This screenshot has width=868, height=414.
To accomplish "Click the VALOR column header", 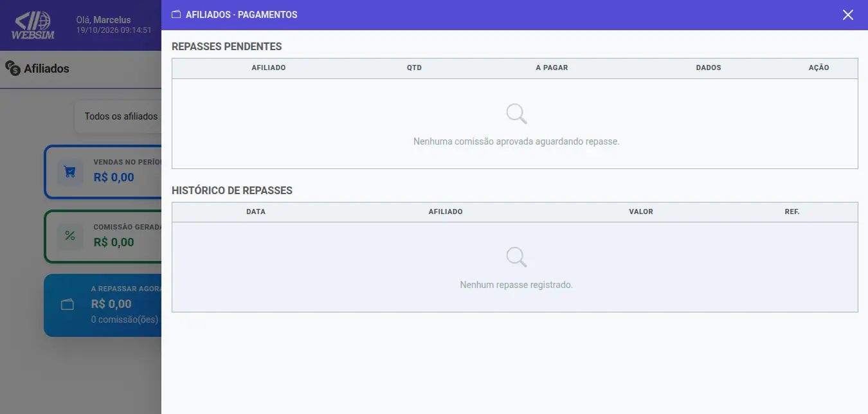I will [x=641, y=212].
